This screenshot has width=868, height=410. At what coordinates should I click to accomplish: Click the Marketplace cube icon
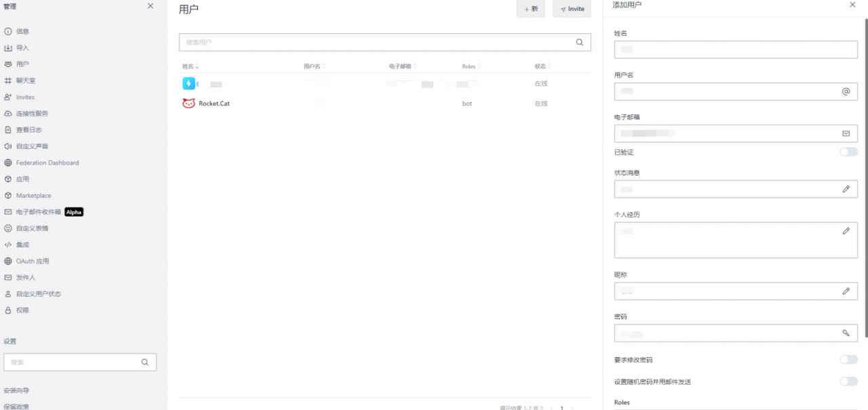(8, 195)
